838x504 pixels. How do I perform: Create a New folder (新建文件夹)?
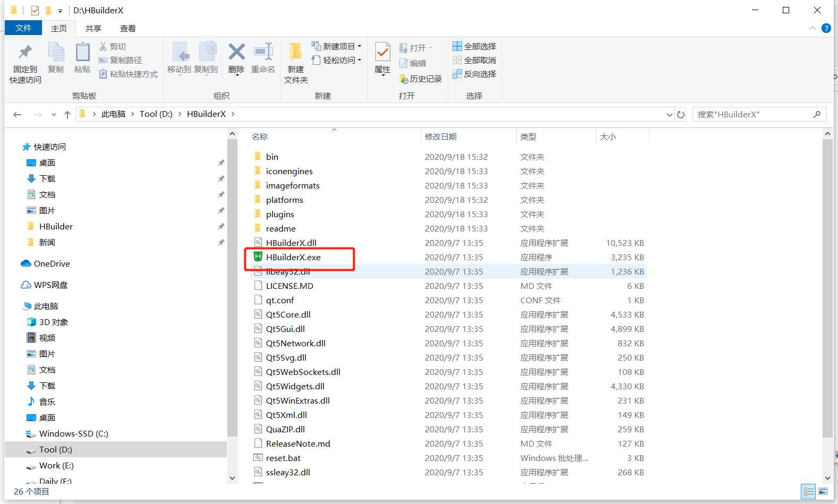[296, 63]
